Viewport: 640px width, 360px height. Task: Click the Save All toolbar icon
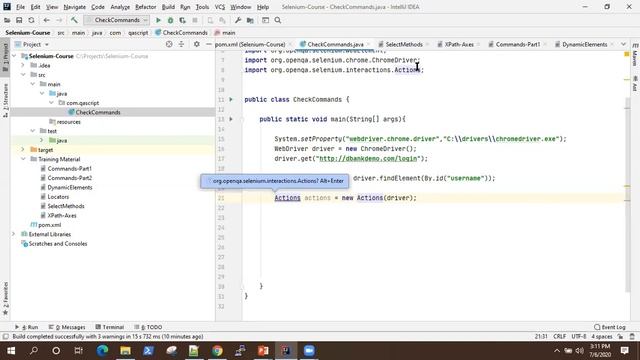[x=19, y=20]
